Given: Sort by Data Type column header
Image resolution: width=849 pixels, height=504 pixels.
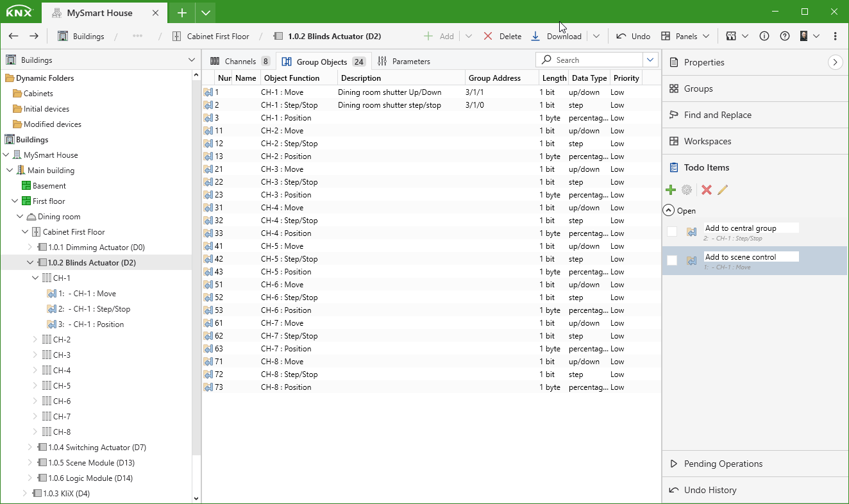Looking at the screenshot, I should (589, 78).
